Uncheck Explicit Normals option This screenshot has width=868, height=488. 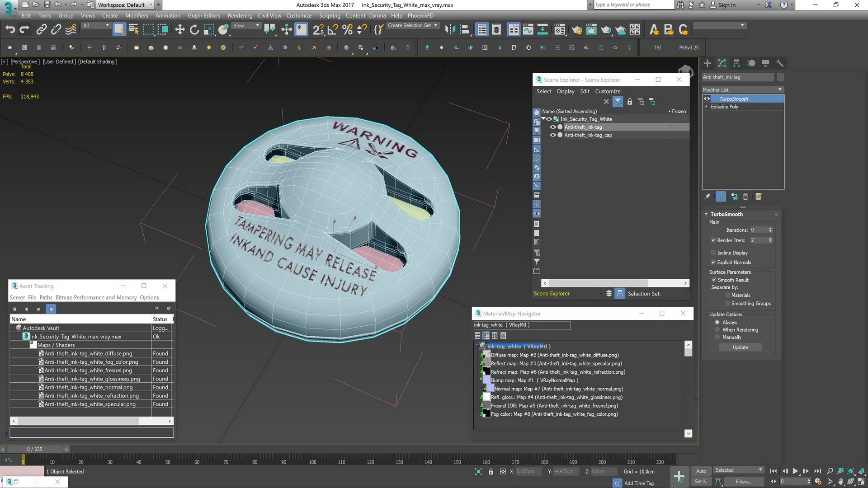click(x=713, y=262)
